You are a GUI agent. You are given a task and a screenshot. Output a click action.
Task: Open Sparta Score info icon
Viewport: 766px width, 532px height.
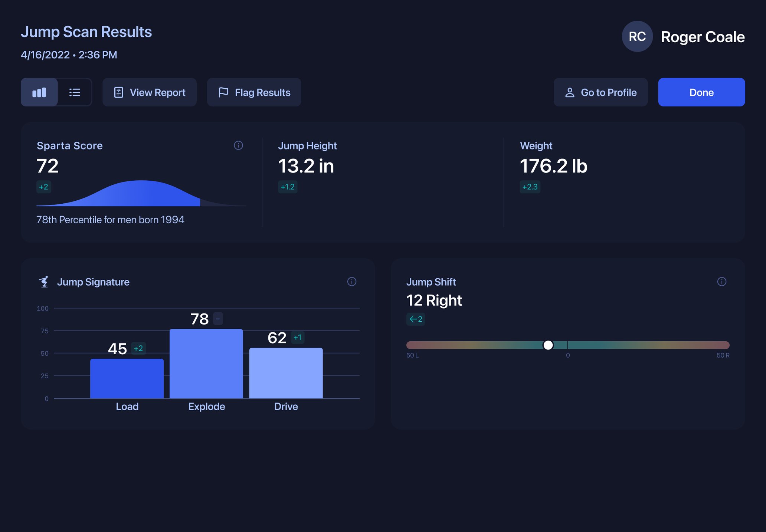click(x=238, y=145)
